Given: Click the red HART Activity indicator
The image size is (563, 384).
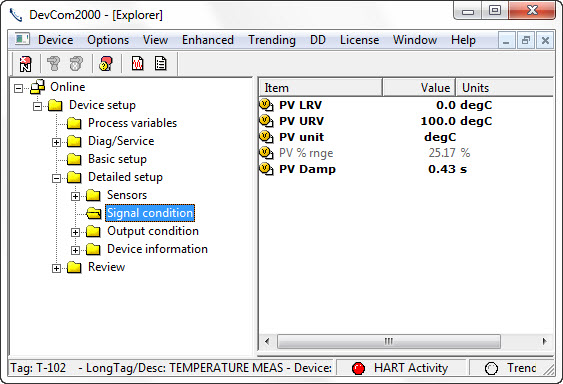Looking at the screenshot, I should pyautogui.click(x=358, y=368).
